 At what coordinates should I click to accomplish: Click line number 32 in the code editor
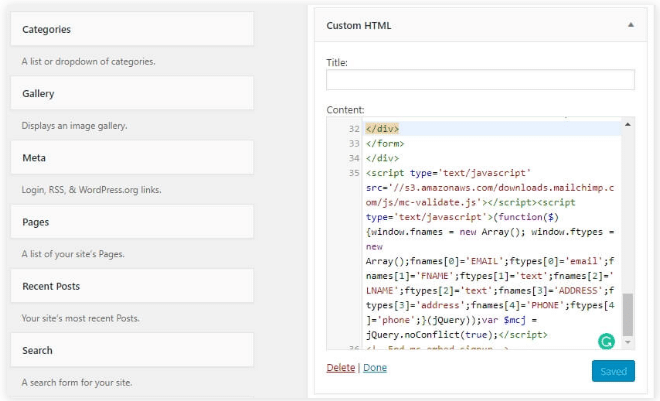coord(354,129)
